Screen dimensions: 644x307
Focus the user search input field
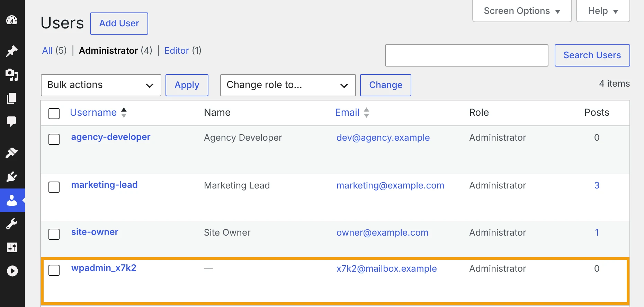(x=467, y=55)
